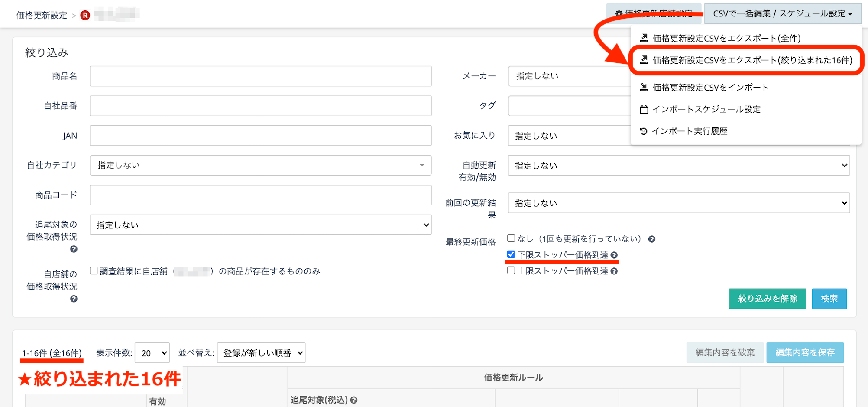868x407 pixels.
Task: Click the red Rakuten R icon in breadcrumb
Action: pyautogui.click(x=85, y=15)
